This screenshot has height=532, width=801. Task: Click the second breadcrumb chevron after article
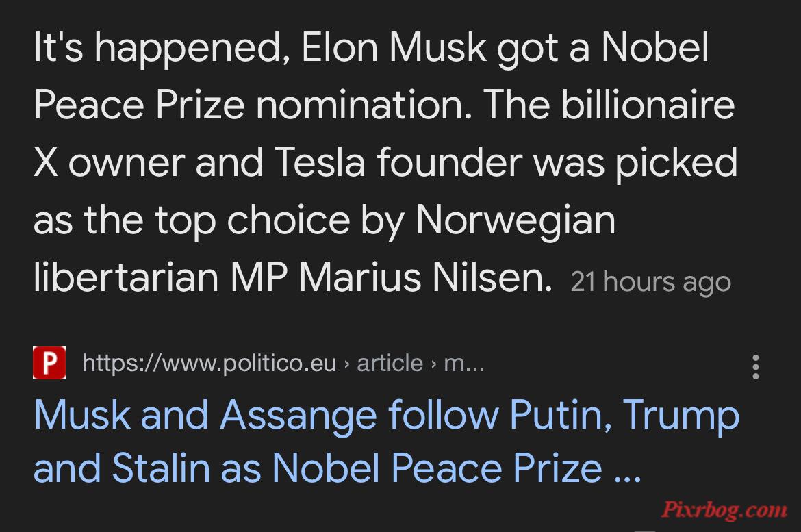434,364
